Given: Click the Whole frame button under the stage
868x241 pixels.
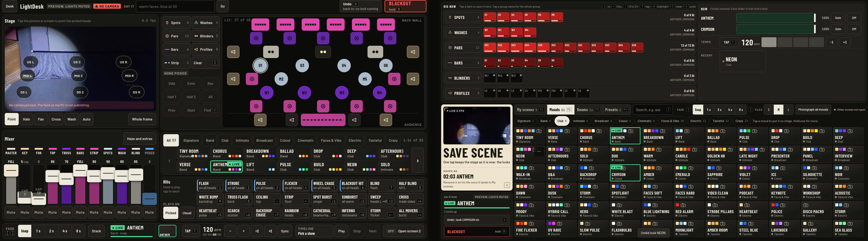Looking at the screenshot, I should pos(142,119).
